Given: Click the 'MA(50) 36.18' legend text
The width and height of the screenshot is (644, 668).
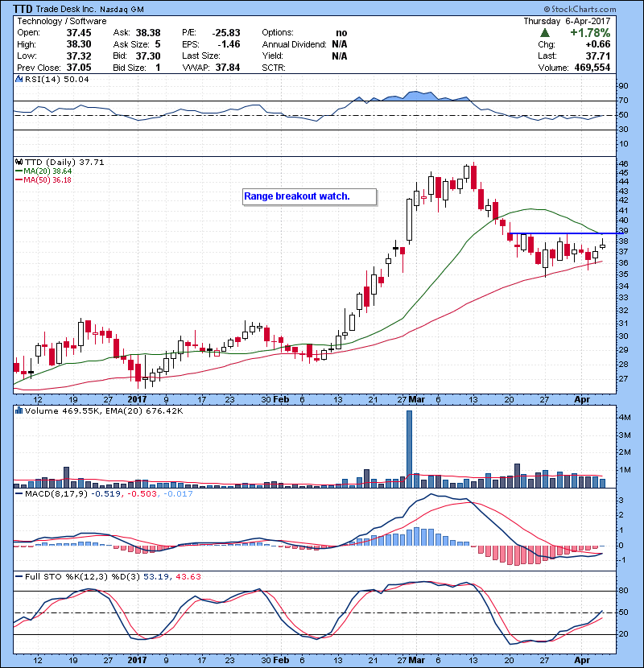Looking at the screenshot, I should pos(47,179).
